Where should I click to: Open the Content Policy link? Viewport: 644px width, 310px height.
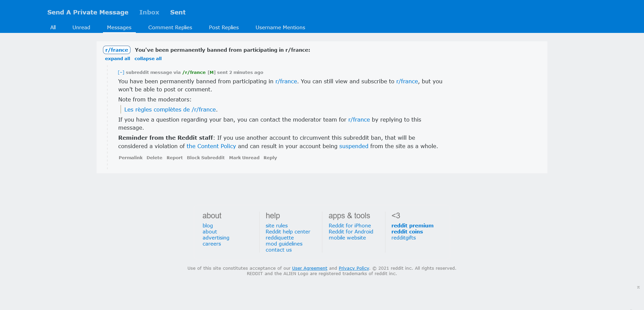pyautogui.click(x=211, y=146)
